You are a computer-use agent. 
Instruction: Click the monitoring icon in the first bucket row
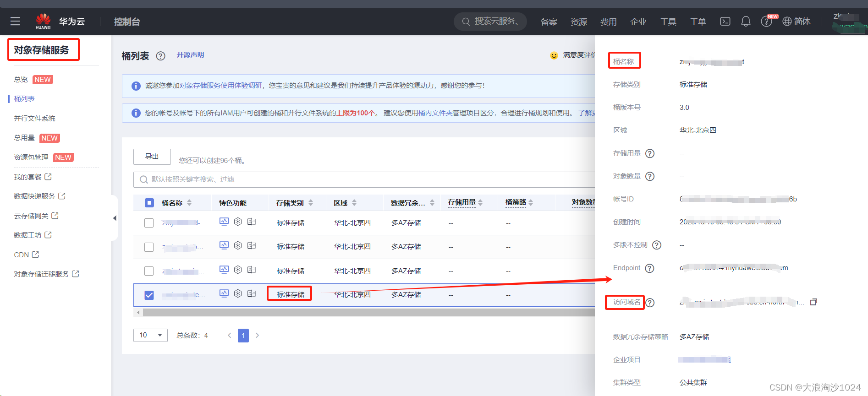[224, 222]
